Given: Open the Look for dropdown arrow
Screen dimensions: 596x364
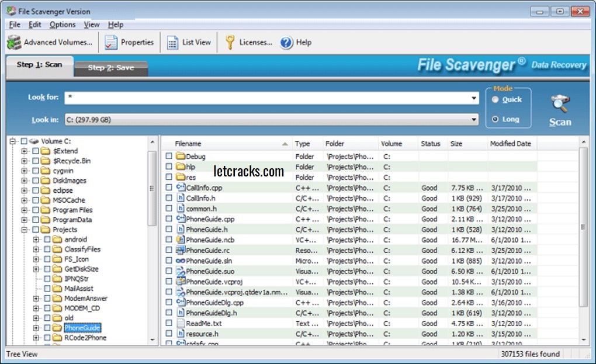Looking at the screenshot, I should pyautogui.click(x=474, y=98).
